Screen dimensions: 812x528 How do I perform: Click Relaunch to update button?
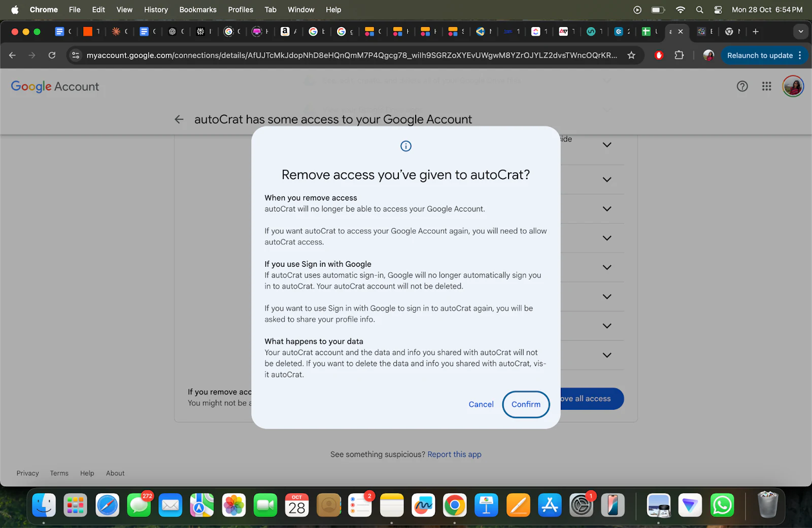tap(760, 55)
